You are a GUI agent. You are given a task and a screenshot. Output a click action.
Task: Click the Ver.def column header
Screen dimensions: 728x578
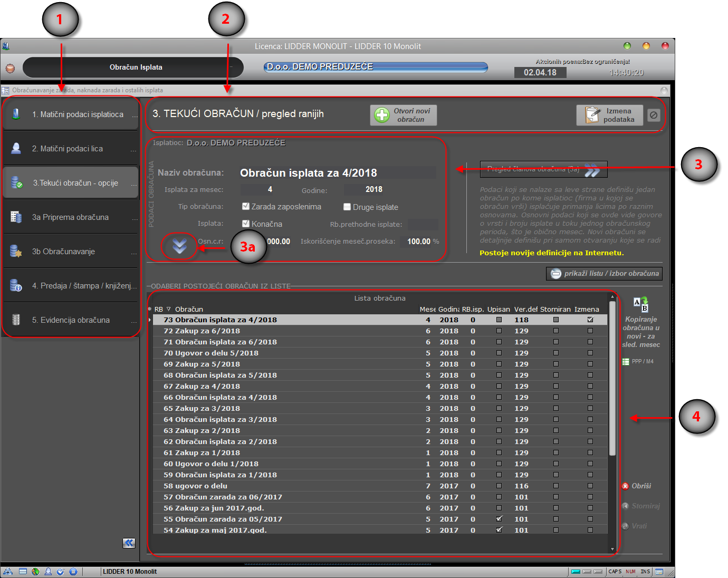(x=526, y=309)
